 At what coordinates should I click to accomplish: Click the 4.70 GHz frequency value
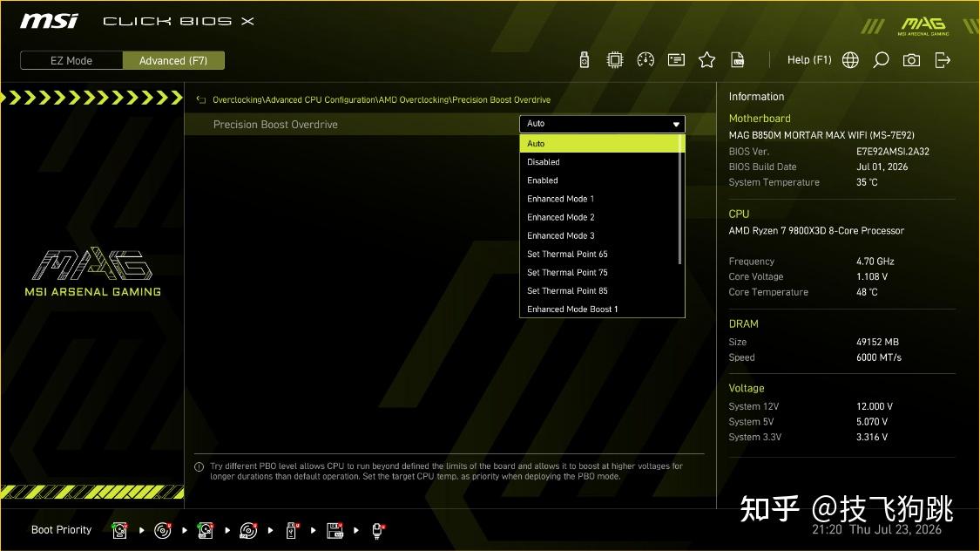(x=875, y=262)
